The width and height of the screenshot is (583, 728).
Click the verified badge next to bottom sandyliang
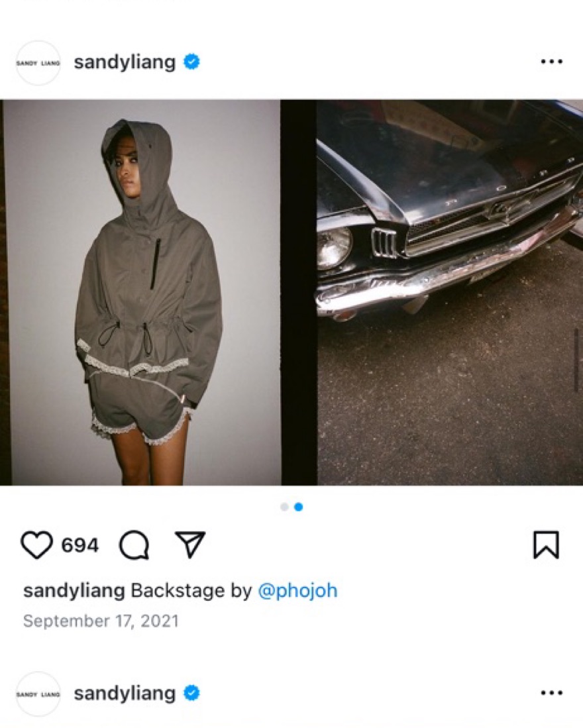191,693
